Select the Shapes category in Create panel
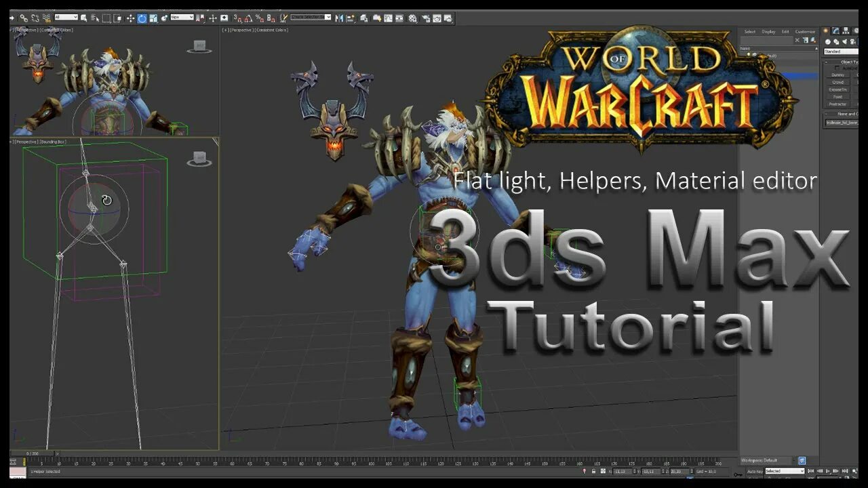Screen dimensions: 868x488 click(x=836, y=41)
